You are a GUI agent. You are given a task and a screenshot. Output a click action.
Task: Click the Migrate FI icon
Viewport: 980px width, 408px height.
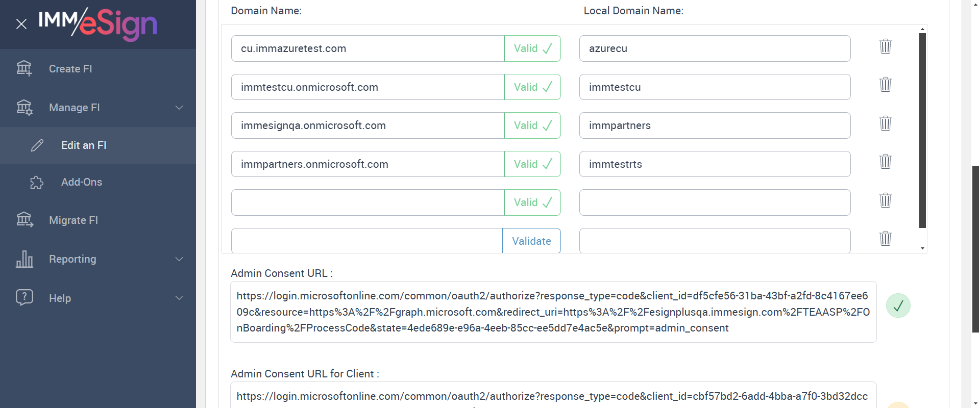[24, 220]
